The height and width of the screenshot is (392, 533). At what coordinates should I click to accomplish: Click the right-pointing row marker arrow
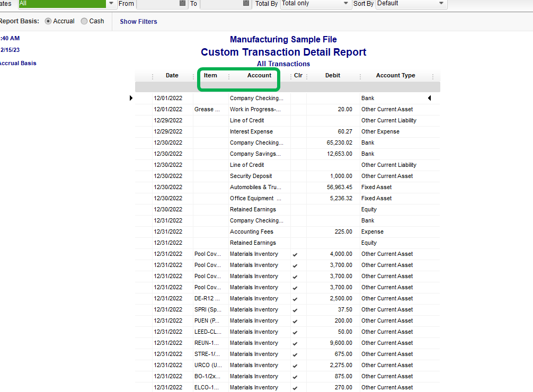click(131, 98)
